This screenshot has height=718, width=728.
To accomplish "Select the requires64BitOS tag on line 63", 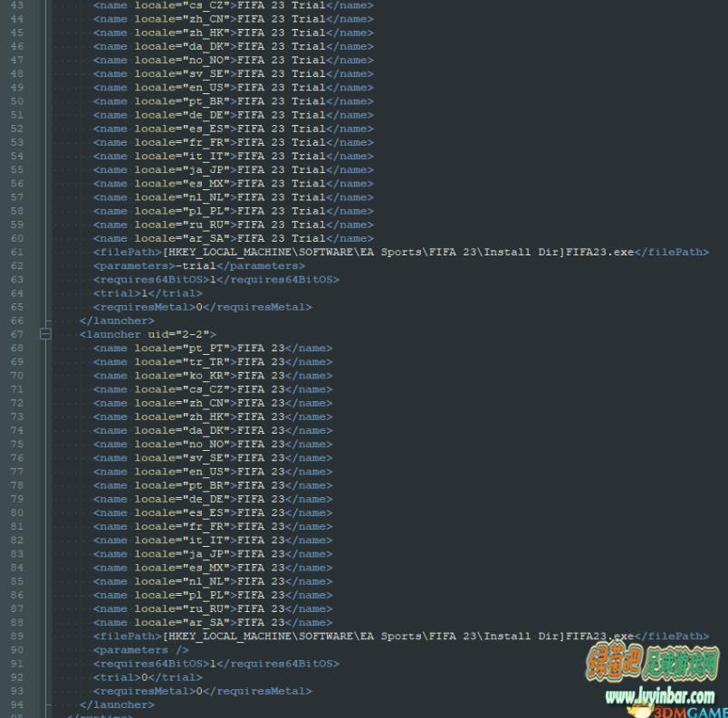I will coord(216,280).
